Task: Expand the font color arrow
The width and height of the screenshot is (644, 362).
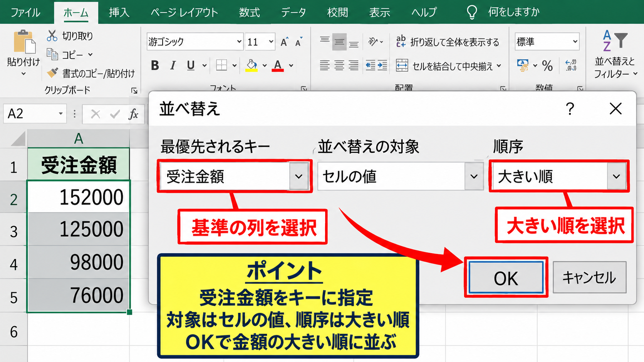Action: point(291,65)
